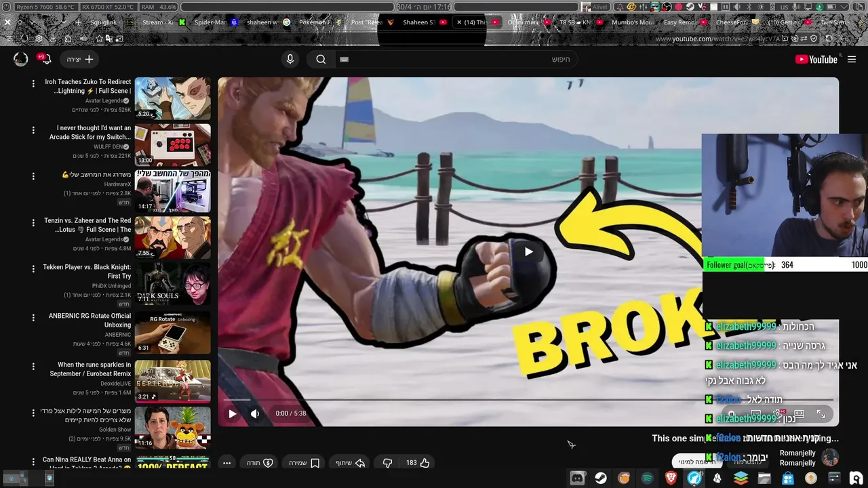868x488 pixels.
Task: Open the Arcade Stick 13:00 thumbnail
Action: 172,144
